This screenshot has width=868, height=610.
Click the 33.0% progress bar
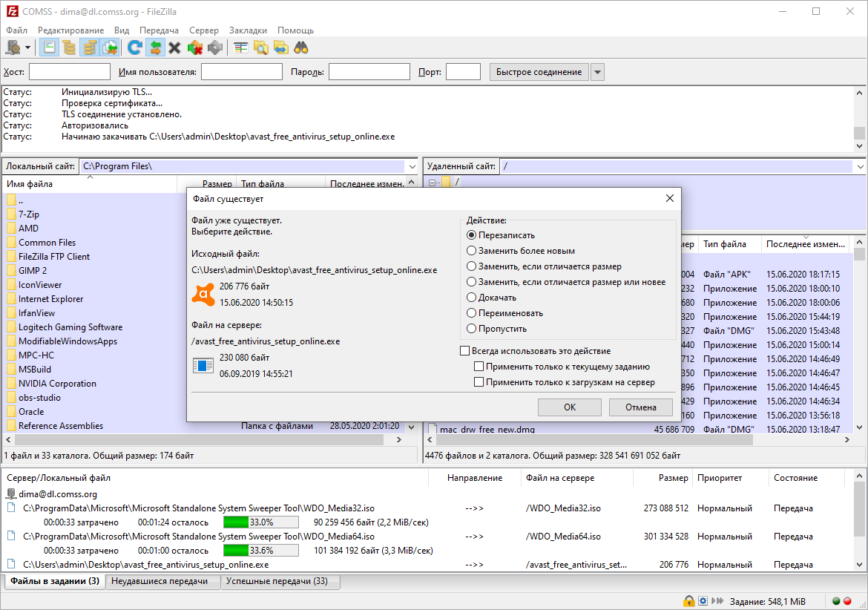point(260,522)
